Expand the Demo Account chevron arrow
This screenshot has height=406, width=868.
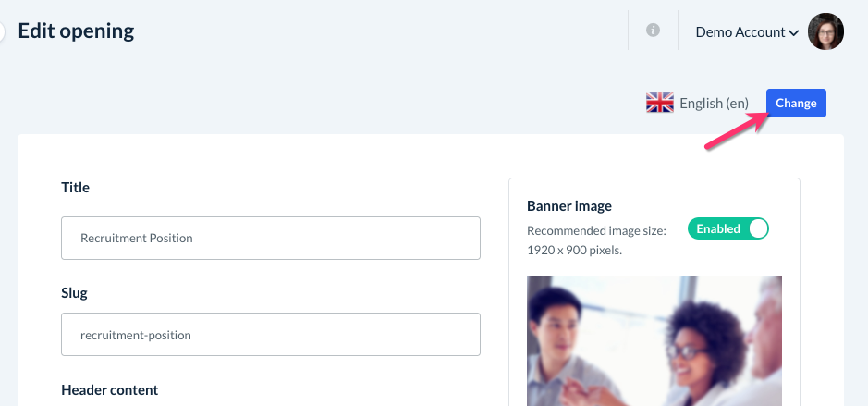coord(793,32)
